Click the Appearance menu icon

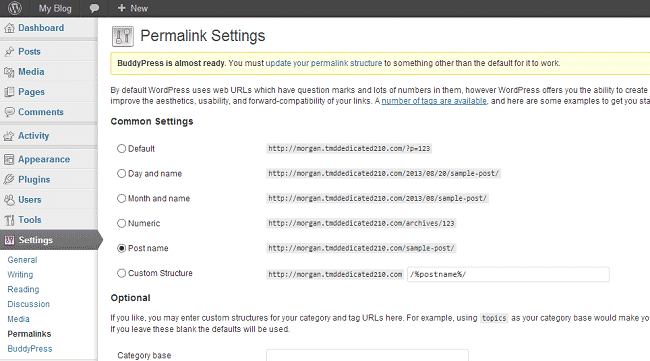pos(9,160)
